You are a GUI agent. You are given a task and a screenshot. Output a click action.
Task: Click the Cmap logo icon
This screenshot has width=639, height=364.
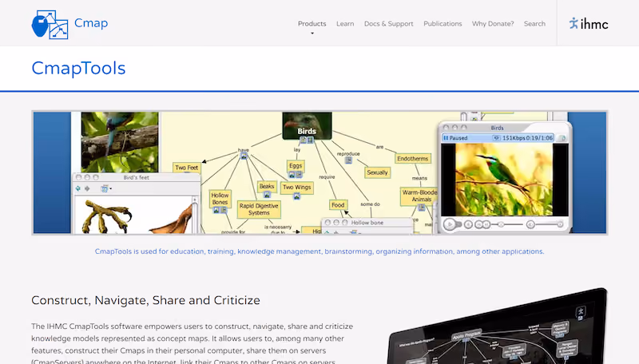coord(50,25)
